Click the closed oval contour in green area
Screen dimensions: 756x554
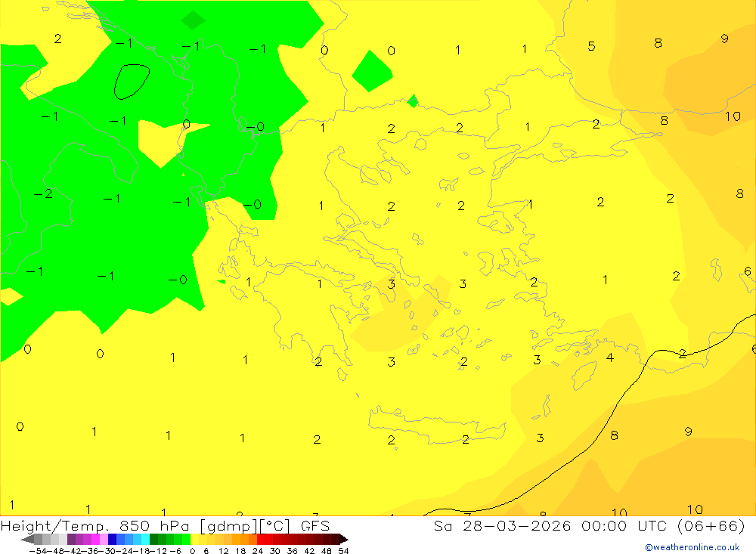coord(132,82)
